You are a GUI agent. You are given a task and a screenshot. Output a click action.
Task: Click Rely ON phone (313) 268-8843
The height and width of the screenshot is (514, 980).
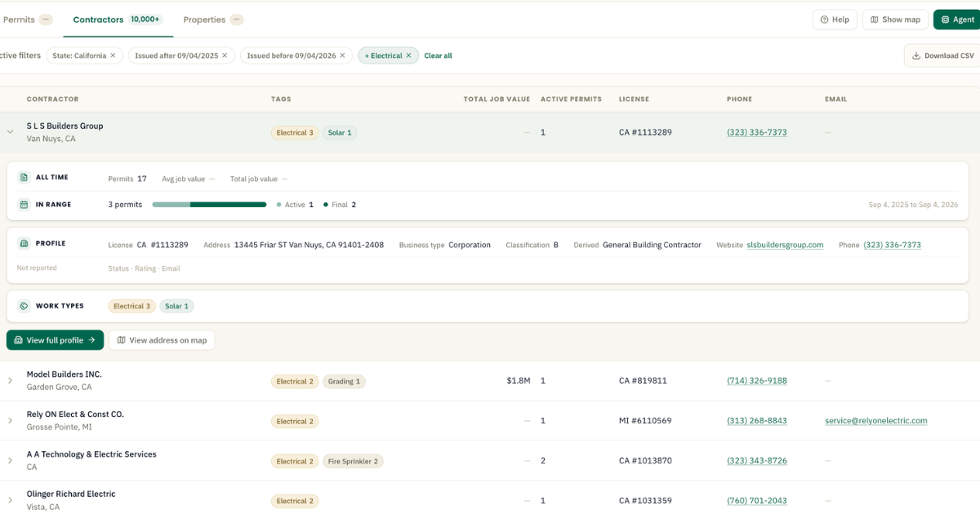(757, 421)
